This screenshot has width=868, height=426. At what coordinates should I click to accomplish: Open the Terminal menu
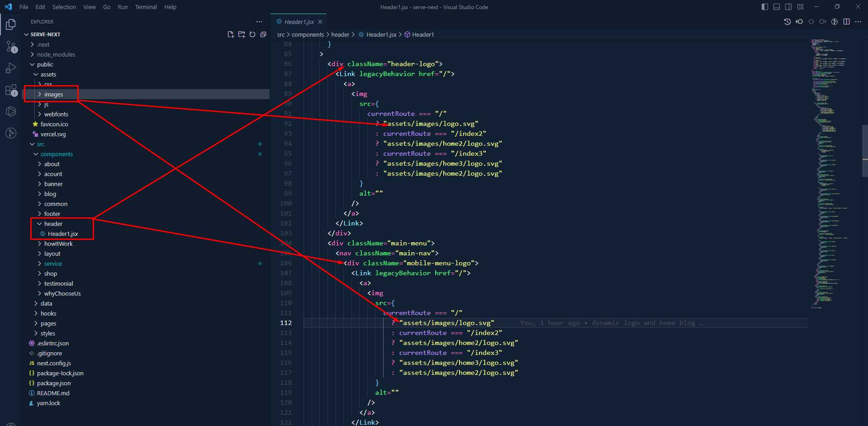point(146,7)
